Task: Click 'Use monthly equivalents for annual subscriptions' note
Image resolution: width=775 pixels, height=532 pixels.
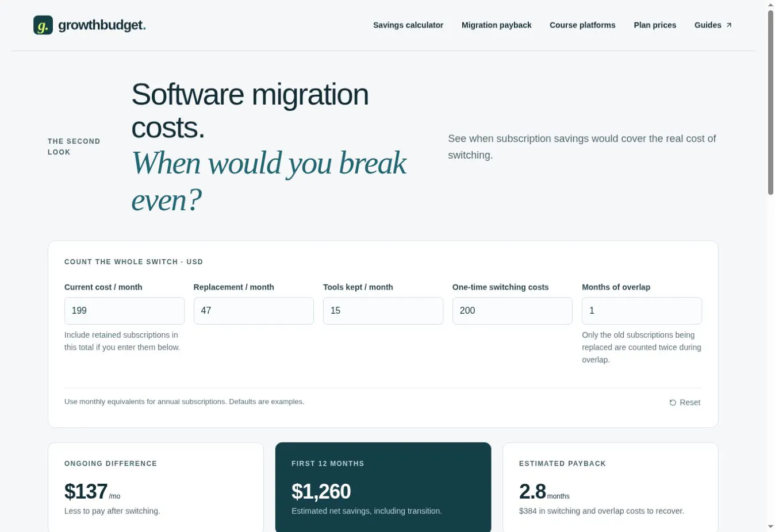Action: pyautogui.click(x=184, y=402)
